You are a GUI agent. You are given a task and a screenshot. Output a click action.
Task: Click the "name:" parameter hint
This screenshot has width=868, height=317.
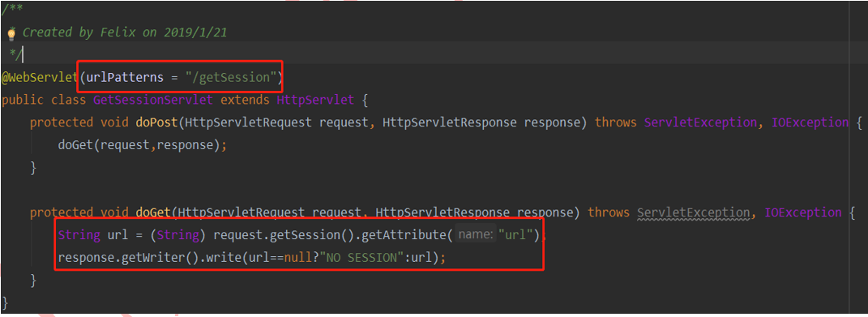[476, 236]
